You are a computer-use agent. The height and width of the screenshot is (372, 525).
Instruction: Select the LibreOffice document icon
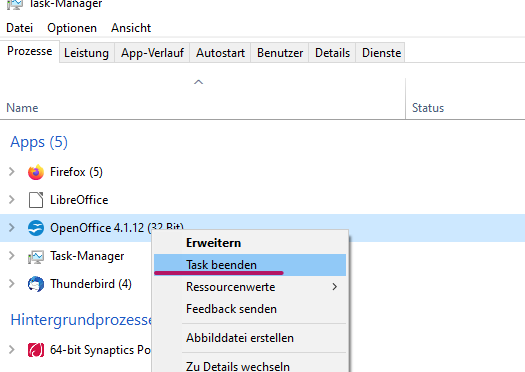(36, 200)
